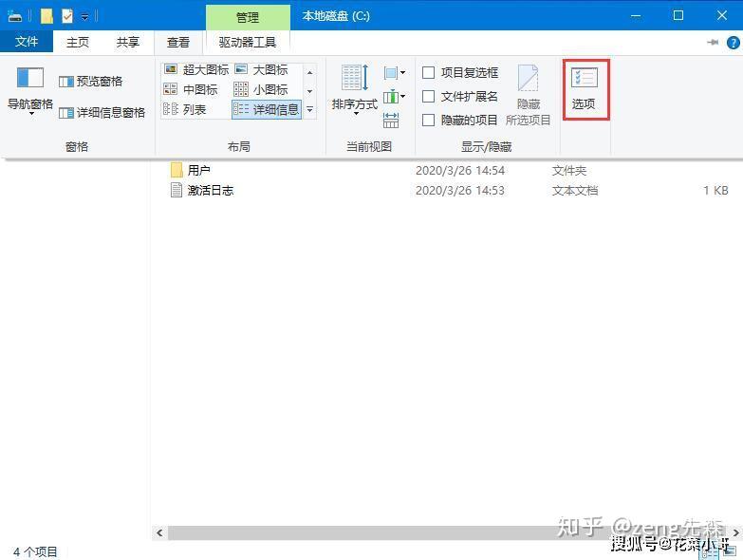Open the Group by dropdown icon
This screenshot has width=743, height=560.
coord(394,72)
